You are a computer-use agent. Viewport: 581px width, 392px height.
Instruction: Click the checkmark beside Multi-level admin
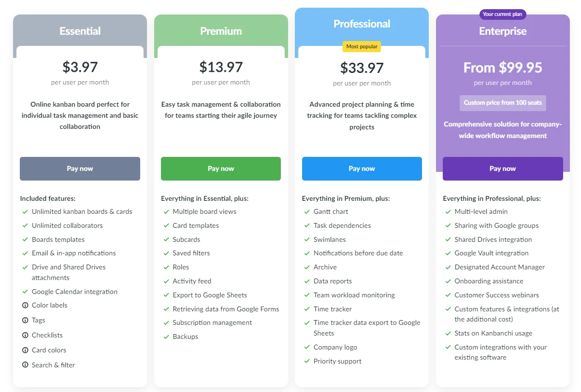coord(448,212)
